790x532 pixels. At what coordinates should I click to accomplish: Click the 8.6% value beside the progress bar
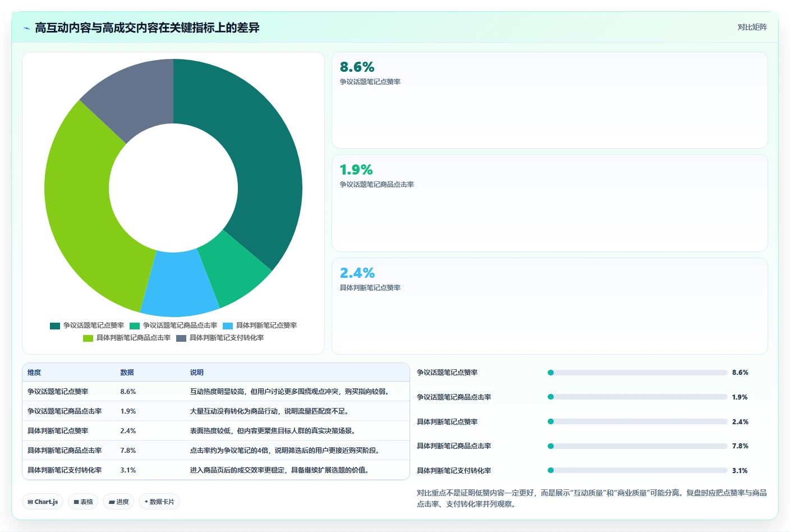(740, 373)
